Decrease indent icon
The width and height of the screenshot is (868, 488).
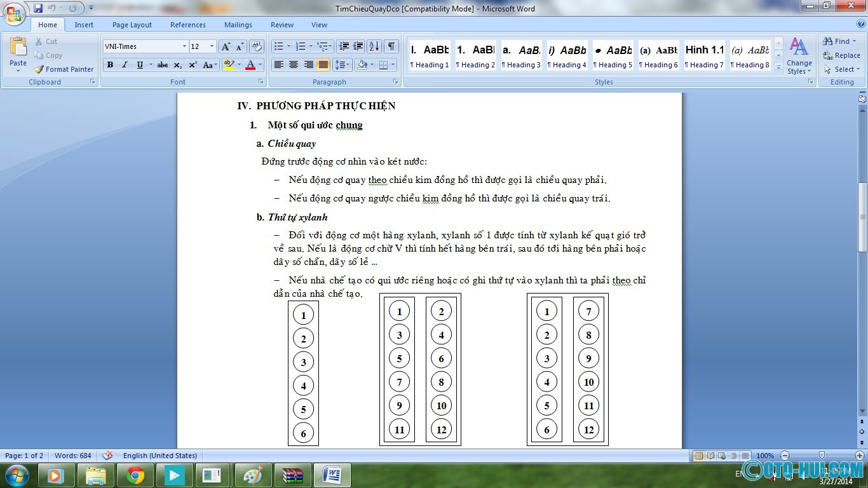344,46
